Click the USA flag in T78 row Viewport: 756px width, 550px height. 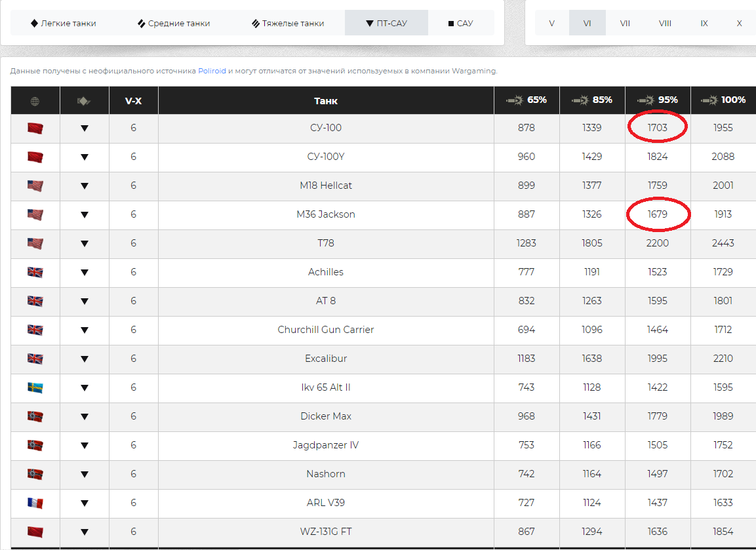pyautogui.click(x=35, y=243)
